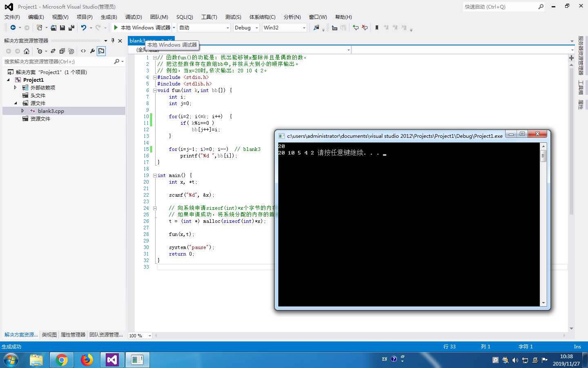
Task: Select the solution node 解决方案 "Project1"
Action: 51,72
